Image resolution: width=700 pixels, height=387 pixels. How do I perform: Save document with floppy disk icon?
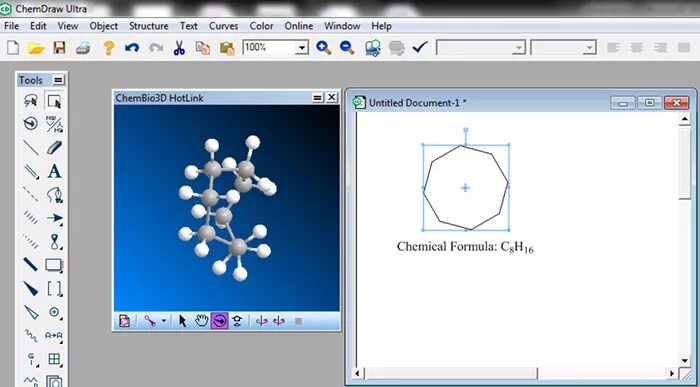click(x=59, y=47)
